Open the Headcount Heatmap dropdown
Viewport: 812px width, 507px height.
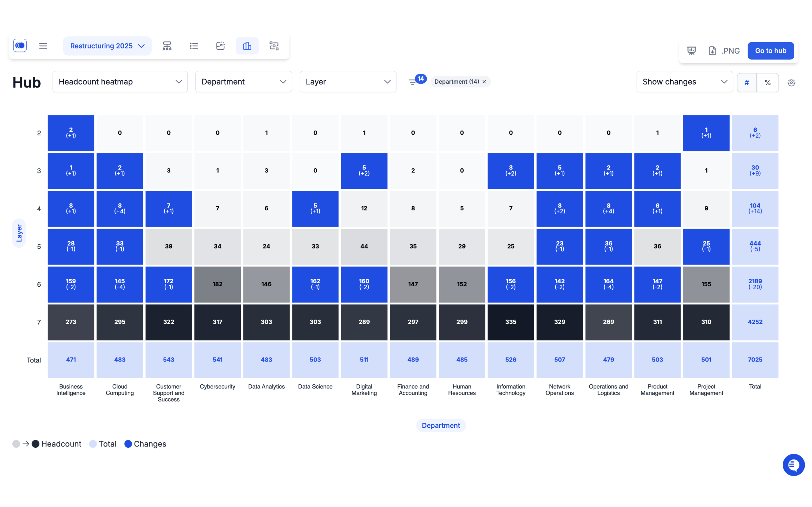tap(120, 82)
